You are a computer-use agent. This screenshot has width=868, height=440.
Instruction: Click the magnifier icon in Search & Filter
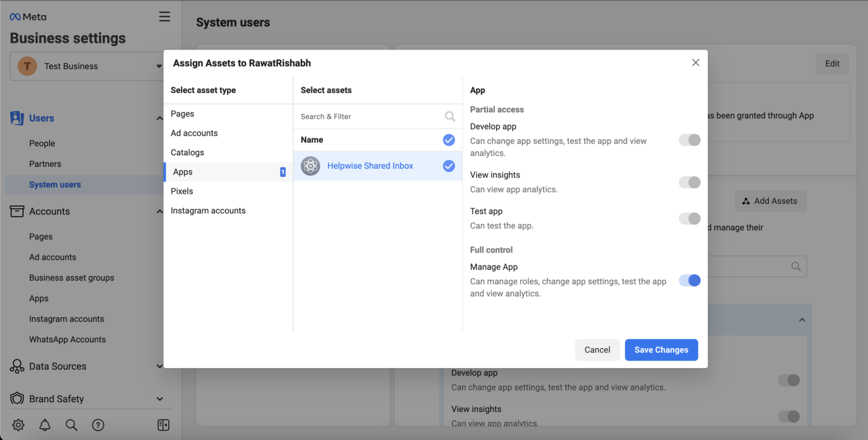click(450, 116)
